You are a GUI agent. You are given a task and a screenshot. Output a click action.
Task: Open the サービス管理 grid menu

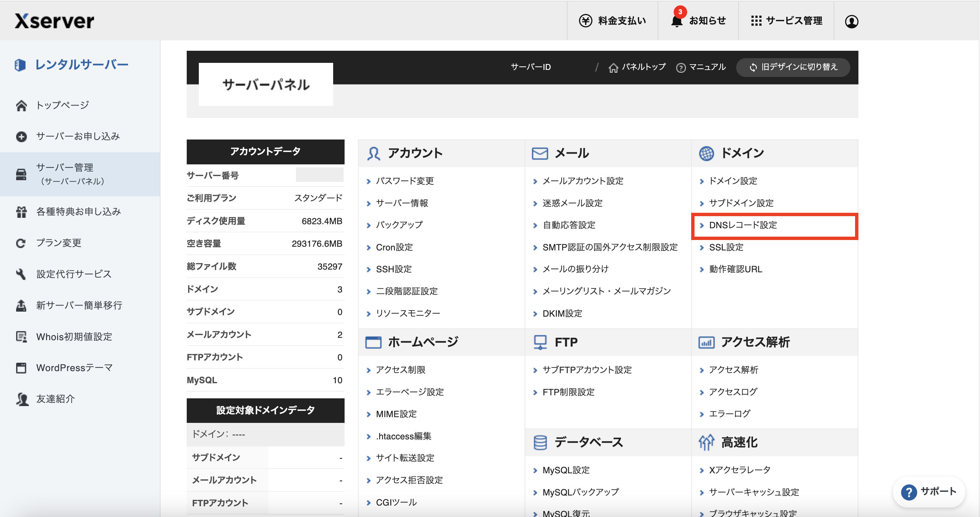point(756,21)
